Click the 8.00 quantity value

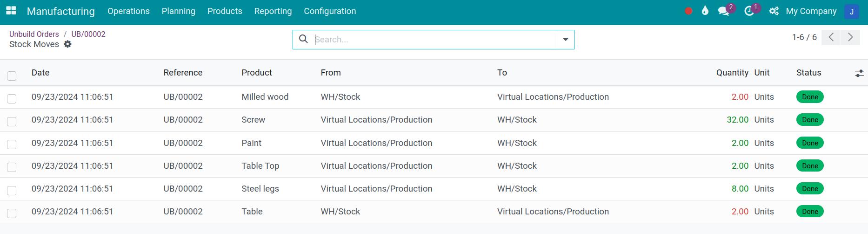click(x=740, y=189)
